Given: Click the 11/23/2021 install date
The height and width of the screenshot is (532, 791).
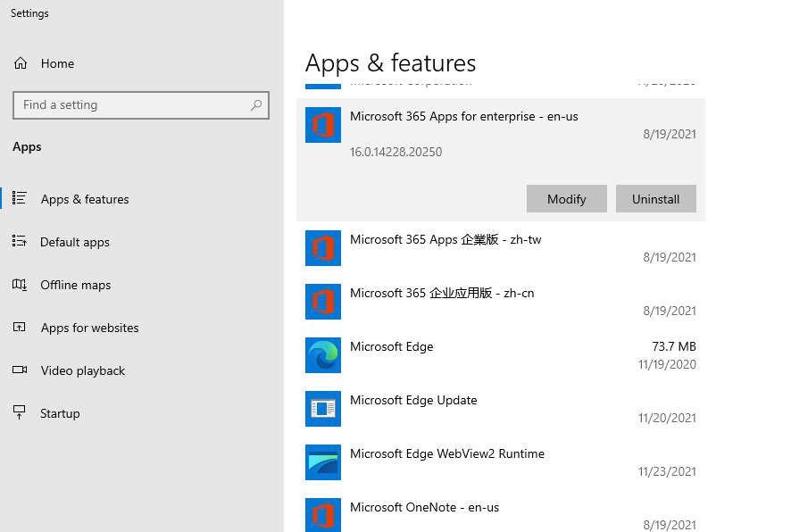Looking at the screenshot, I should click(x=667, y=471).
